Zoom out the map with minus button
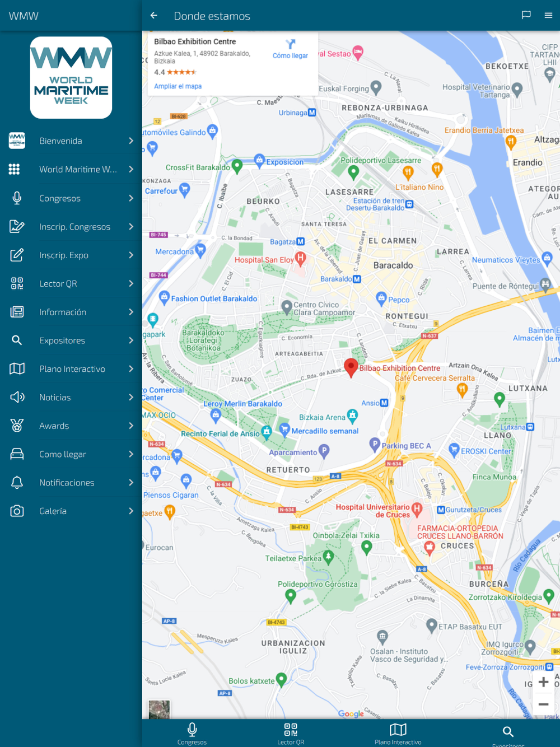 coord(543,704)
